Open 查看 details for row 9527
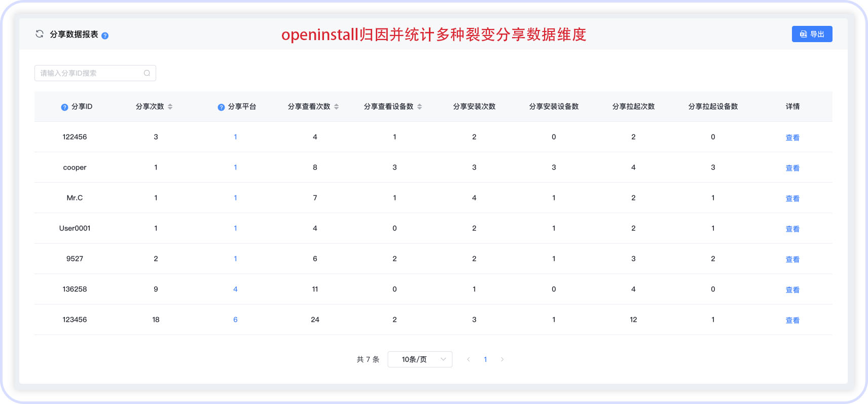The width and height of the screenshot is (868, 404). 792,259
